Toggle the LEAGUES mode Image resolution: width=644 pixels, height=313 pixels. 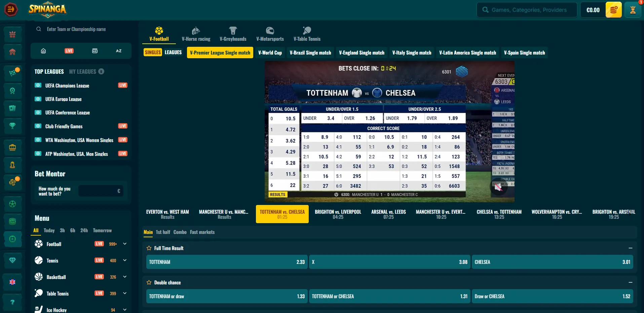coord(173,52)
